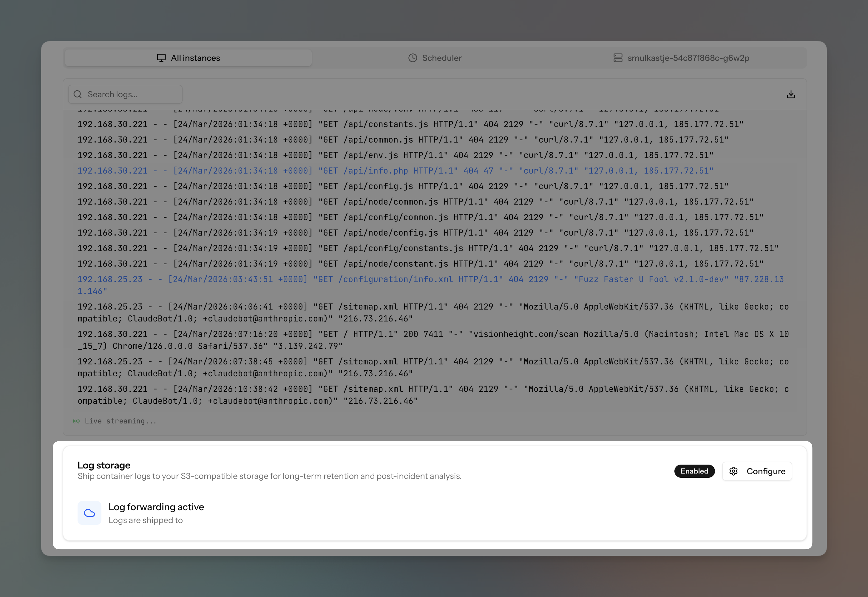The width and height of the screenshot is (868, 597).
Task: Click the green live streaming indicator icon
Action: tap(76, 421)
